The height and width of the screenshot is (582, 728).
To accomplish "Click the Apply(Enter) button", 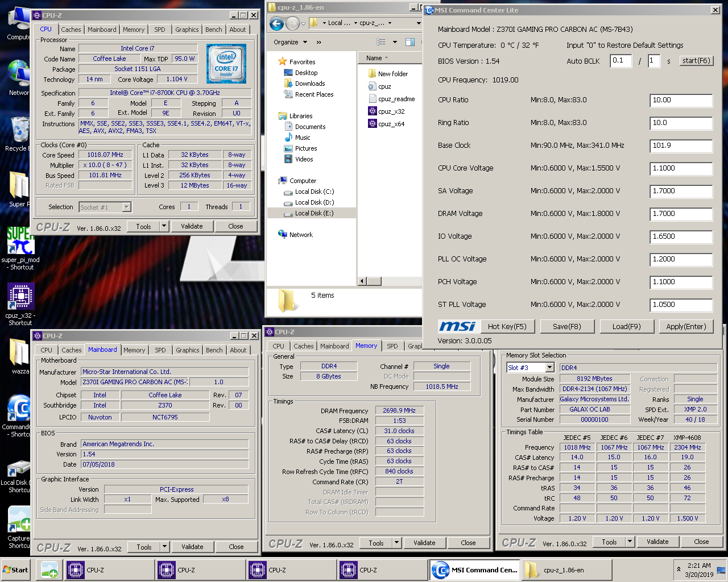I will coord(686,326).
